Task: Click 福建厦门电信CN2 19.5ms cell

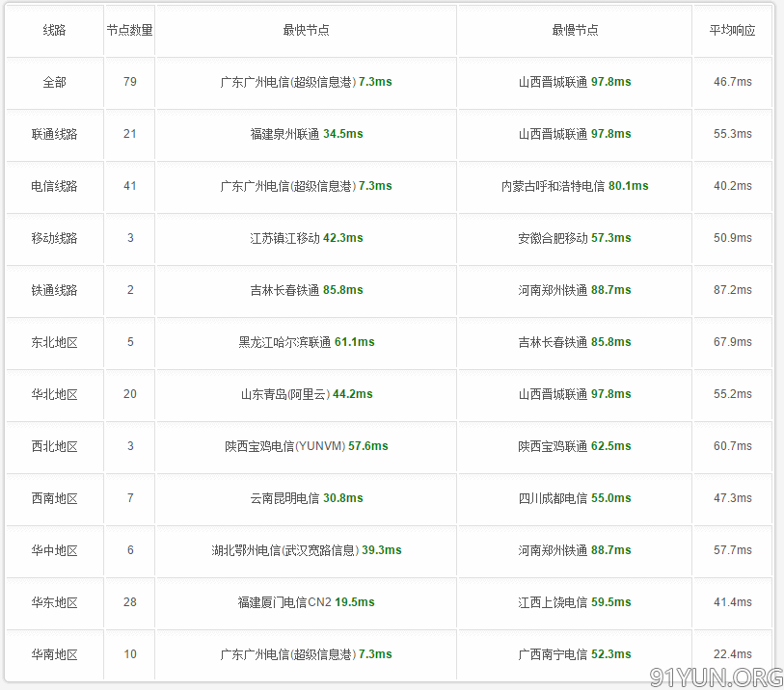Action: (x=307, y=602)
